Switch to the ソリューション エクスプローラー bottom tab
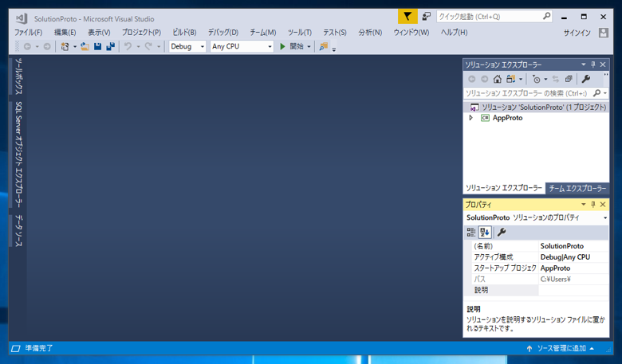 [x=504, y=188]
